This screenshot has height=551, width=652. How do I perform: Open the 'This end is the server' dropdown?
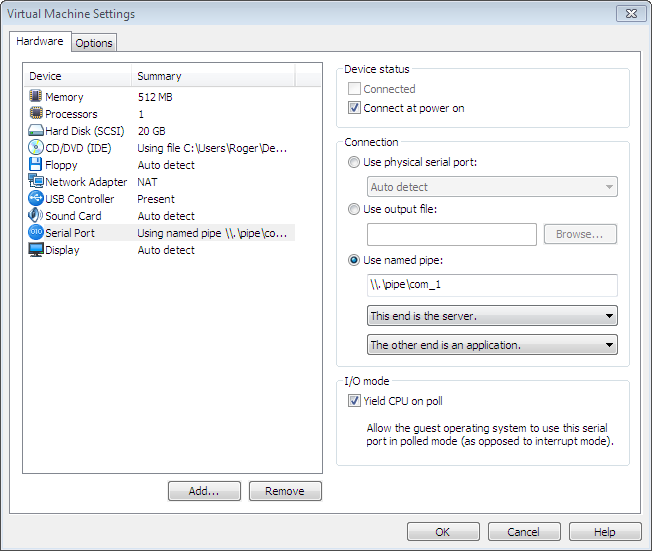tap(492, 316)
